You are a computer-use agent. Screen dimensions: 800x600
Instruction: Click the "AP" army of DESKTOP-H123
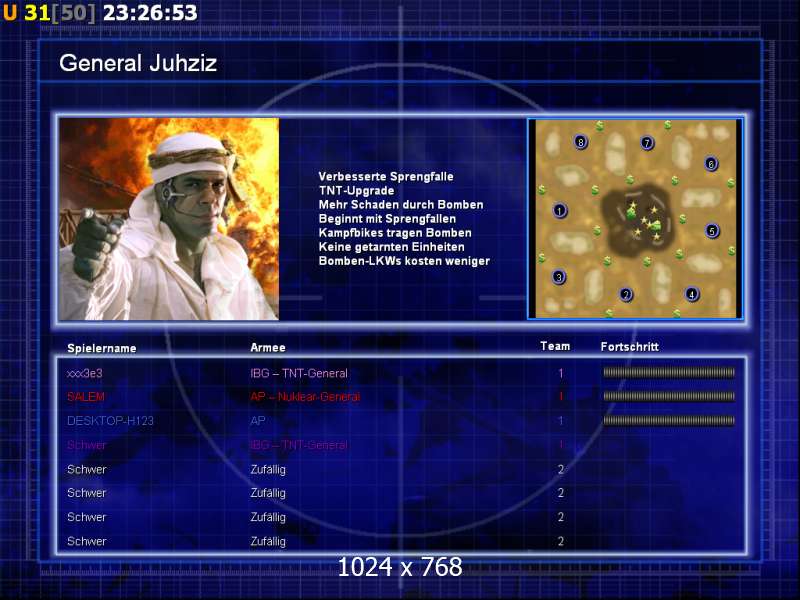pos(258,421)
